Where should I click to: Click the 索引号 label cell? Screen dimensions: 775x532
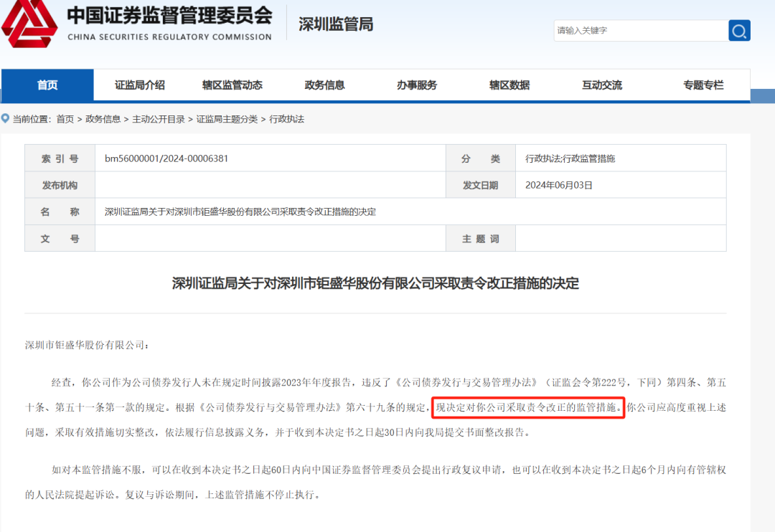point(60,158)
